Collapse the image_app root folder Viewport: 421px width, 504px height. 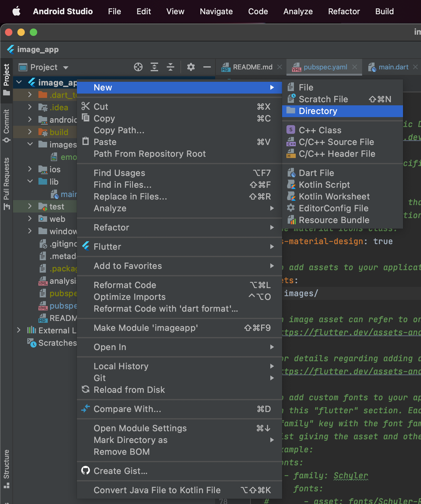[x=19, y=82]
